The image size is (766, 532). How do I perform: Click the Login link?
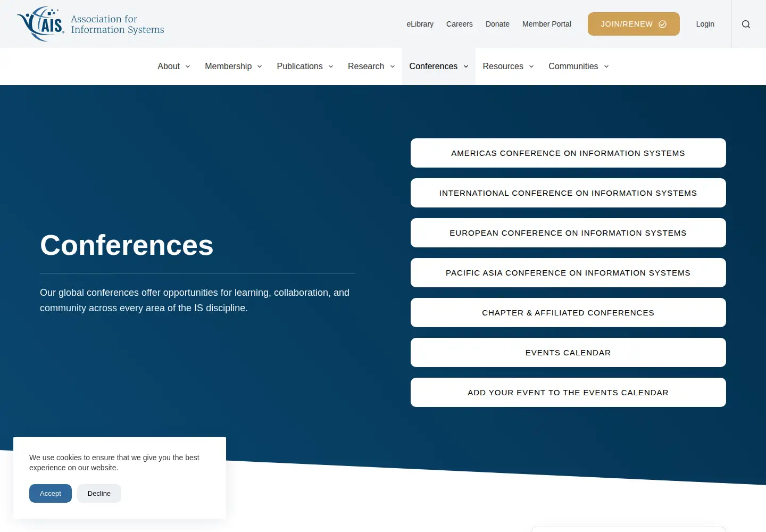point(705,24)
